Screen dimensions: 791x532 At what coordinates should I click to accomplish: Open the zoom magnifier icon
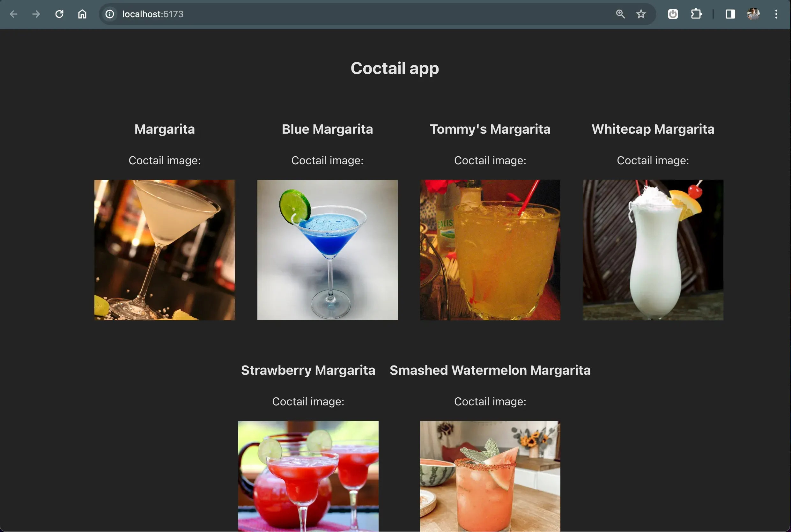[x=620, y=14]
